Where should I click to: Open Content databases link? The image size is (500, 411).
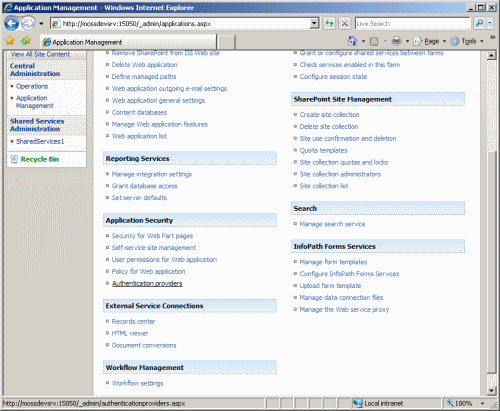tap(139, 112)
